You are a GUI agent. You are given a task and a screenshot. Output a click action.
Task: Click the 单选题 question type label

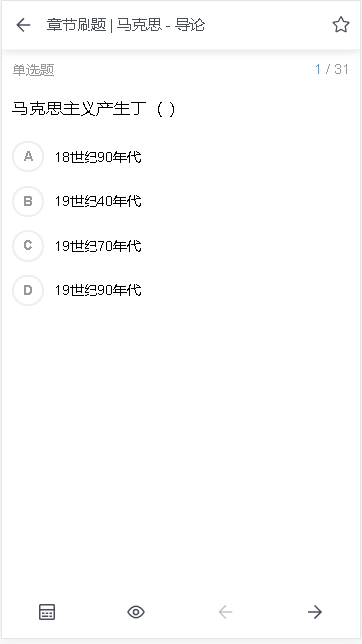(33, 70)
